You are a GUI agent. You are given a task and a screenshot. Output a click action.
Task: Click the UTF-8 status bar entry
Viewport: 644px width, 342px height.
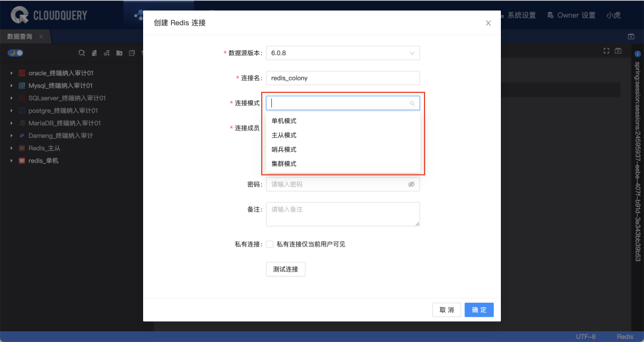(x=586, y=337)
